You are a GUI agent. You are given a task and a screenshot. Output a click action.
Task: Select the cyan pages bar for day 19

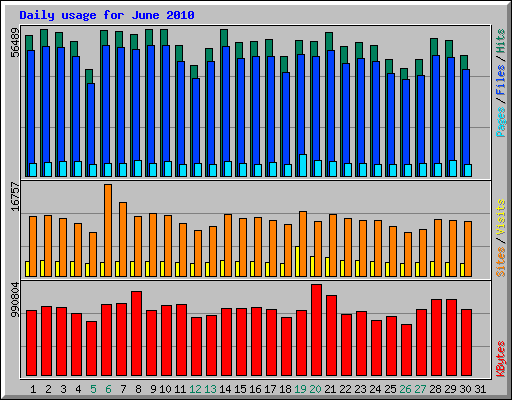coord(303,165)
